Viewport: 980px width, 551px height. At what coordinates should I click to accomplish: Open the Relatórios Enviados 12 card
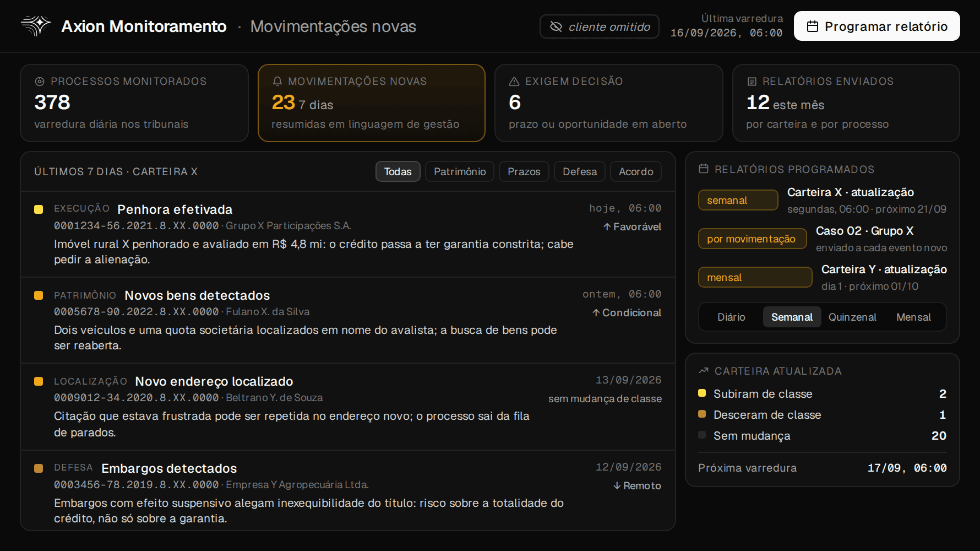click(x=846, y=103)
